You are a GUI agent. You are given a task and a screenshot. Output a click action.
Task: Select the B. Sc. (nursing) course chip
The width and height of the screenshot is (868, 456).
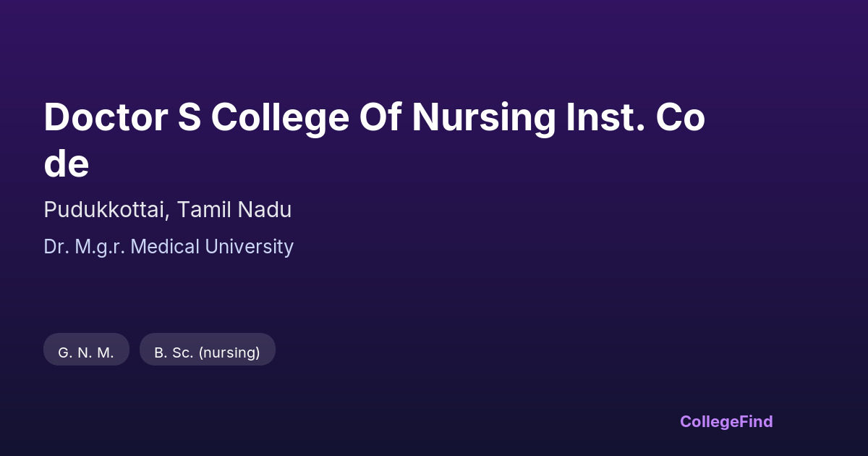tap(207, 352)
